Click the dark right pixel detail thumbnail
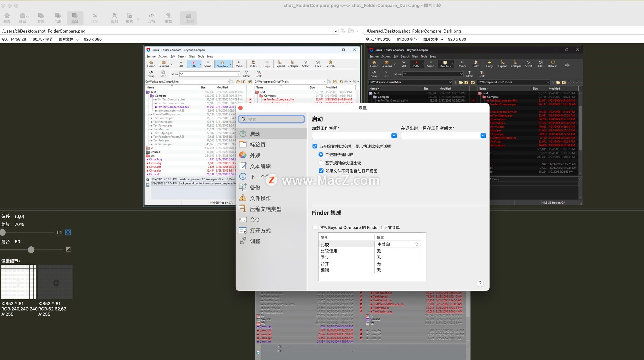Image resolution: width=644 pixels, height=360 pixels. pos(55,282)
